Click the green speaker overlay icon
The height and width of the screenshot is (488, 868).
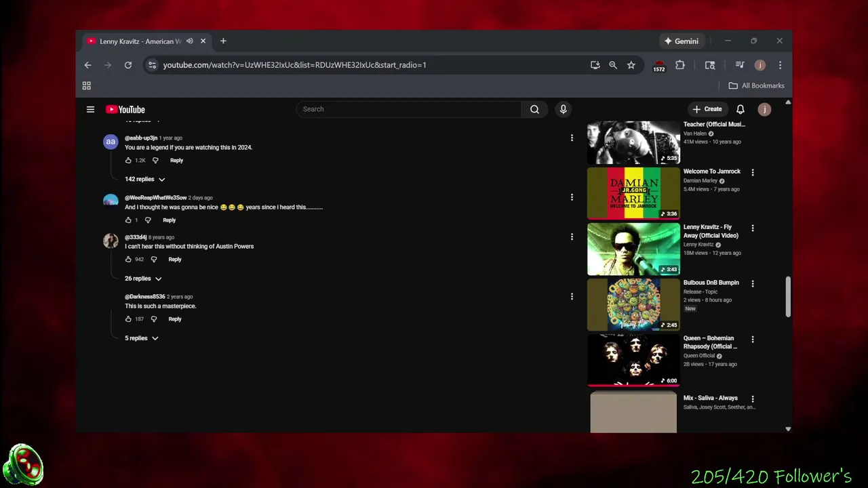pyautogui.click(x=23, y=465)
